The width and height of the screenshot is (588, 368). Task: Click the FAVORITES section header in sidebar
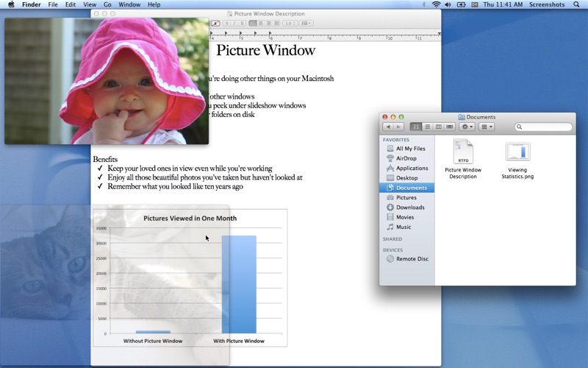pos(396,140)
